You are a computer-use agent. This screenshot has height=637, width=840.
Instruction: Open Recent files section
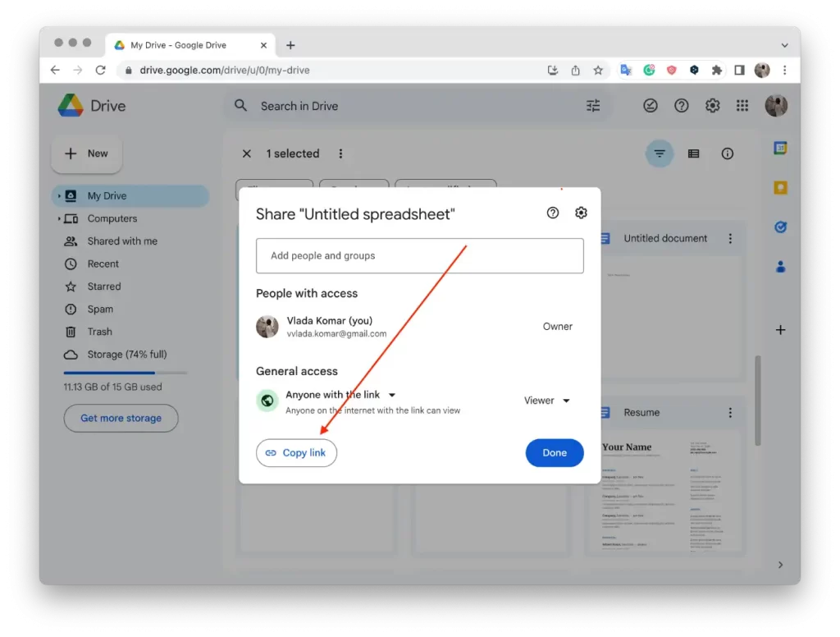103,264
